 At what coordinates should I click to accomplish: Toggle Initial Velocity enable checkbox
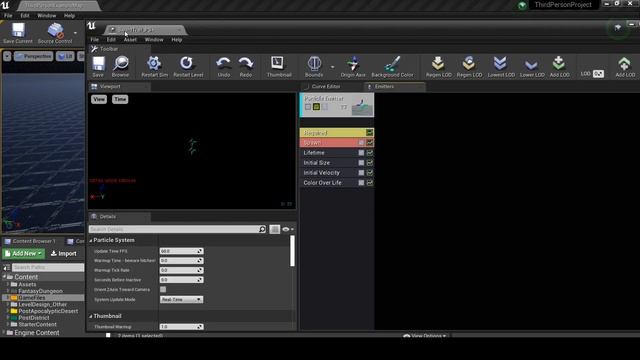[361, 173]
